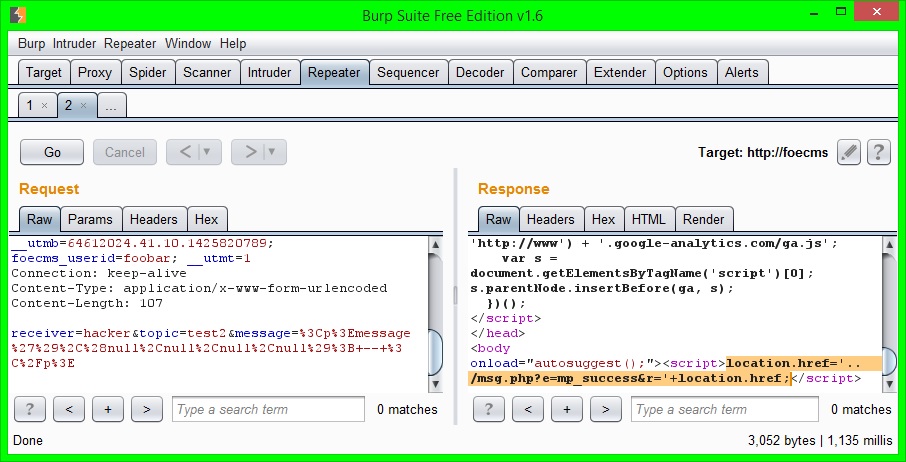The image size is (906, 462).
Task: Switch to the Target tab
Action: click(43, 72)
